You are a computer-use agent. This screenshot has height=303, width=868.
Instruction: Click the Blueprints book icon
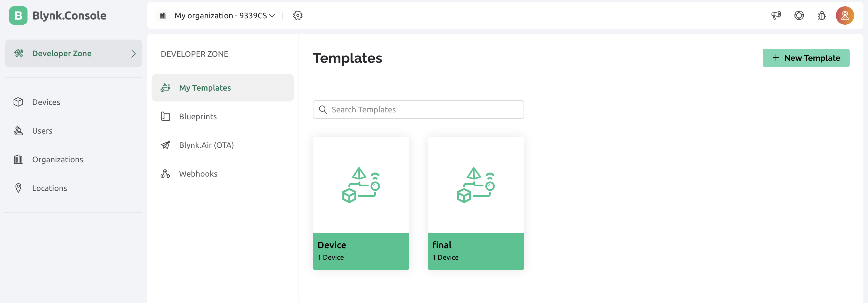coord(165,116)
